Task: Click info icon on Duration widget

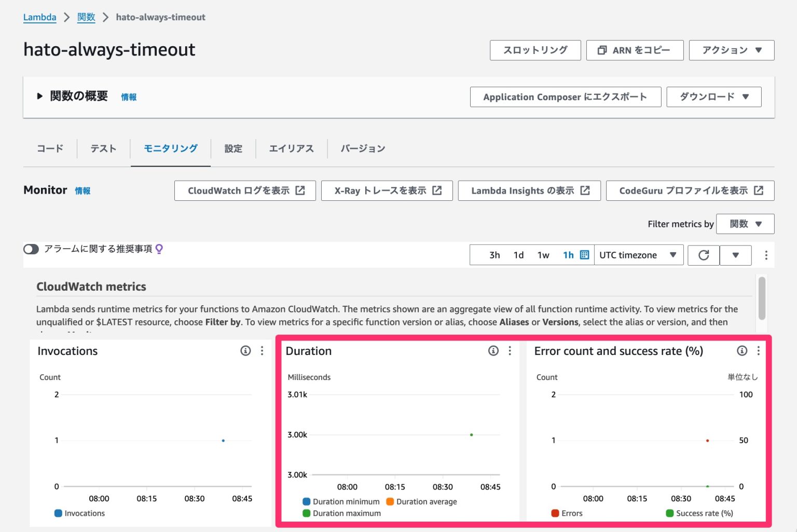Action: click(493, 351)
